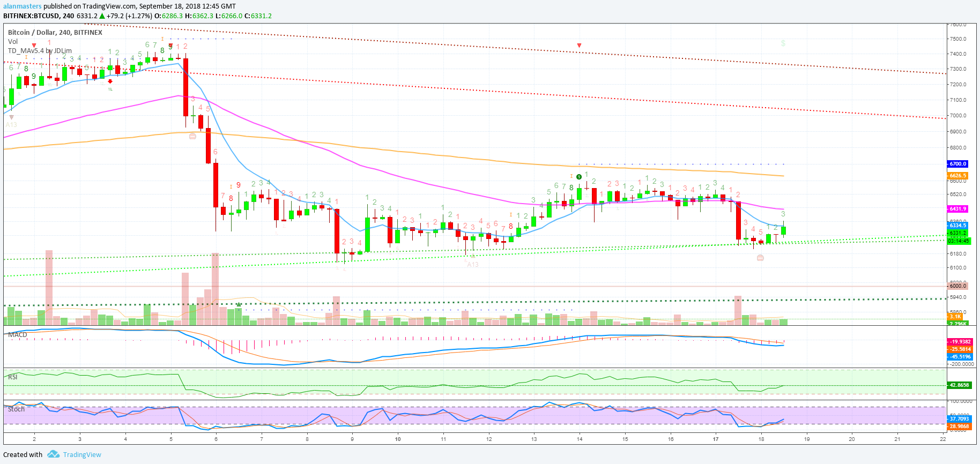The image size is (980, 464).
Task: Click date 17 on the time axis
Action: click(x=716, y=439)
